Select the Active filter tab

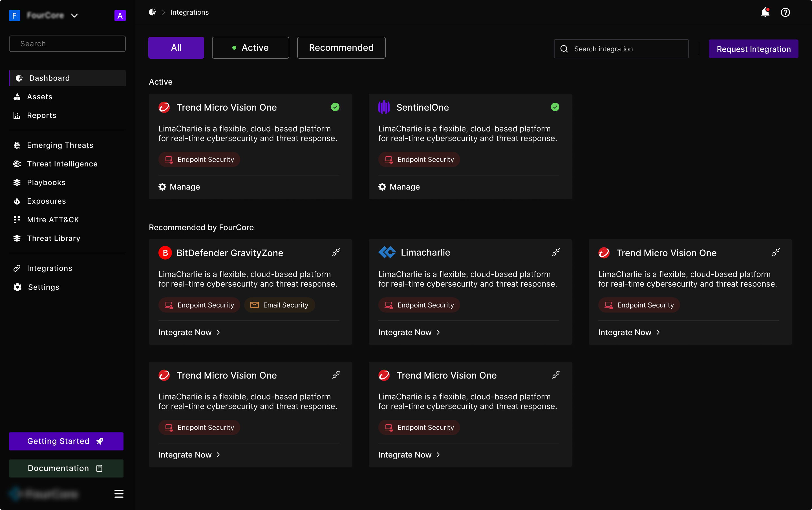[250, 48]
